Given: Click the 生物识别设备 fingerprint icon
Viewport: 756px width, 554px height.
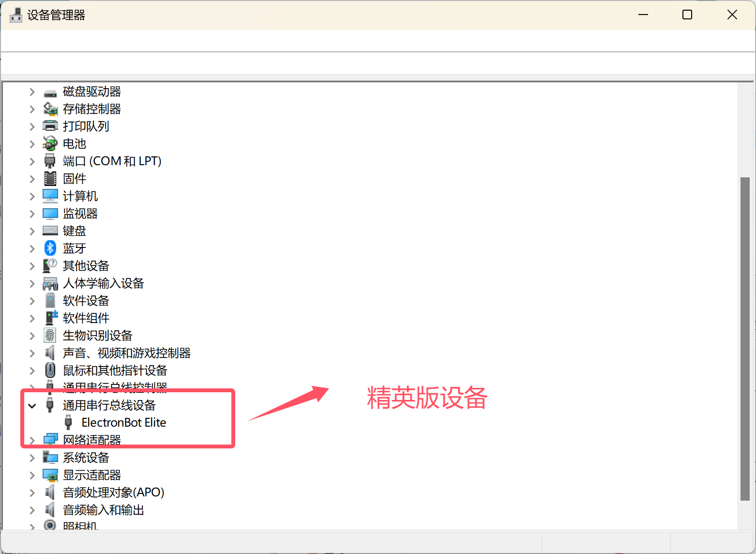Looking at the screenshot, I should coord(50,336).
